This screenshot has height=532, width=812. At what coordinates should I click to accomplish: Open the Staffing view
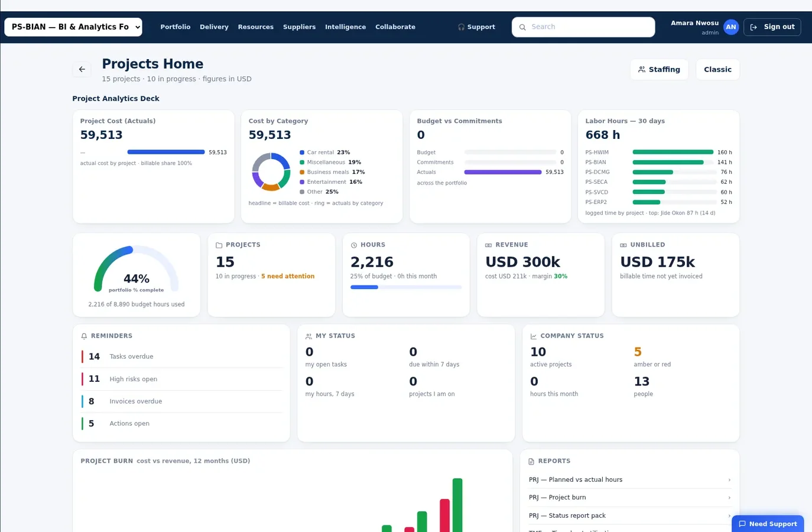point(659,70)
